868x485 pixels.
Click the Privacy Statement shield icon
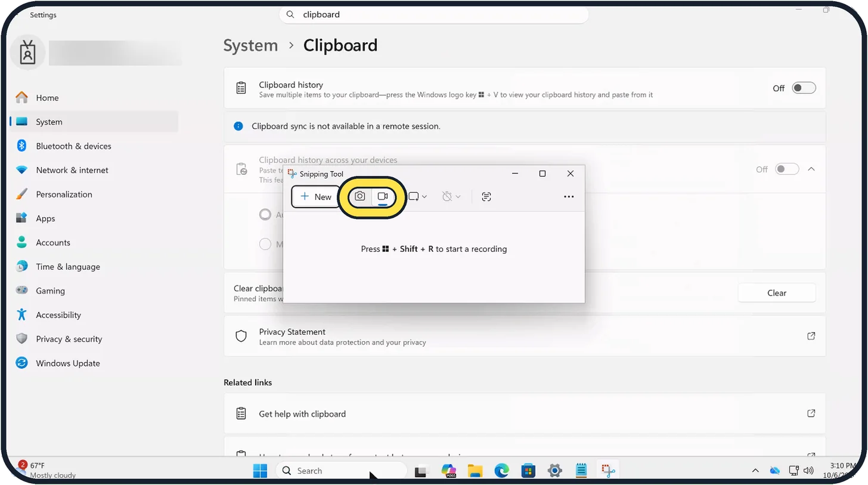click(241, 336)
